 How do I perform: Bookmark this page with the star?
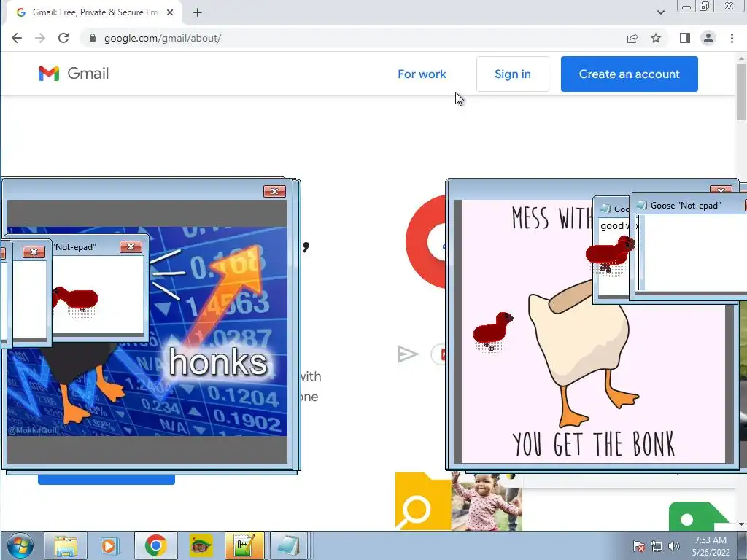(656, 38)
